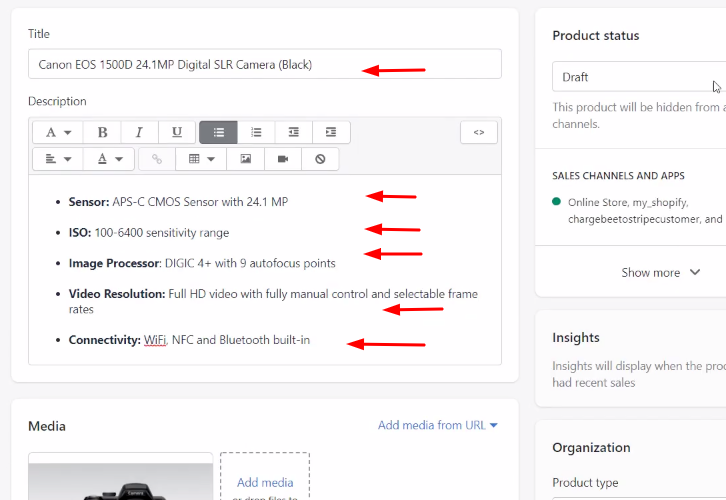
Task: Open the insert table dropdown
Action: [201, 159]
